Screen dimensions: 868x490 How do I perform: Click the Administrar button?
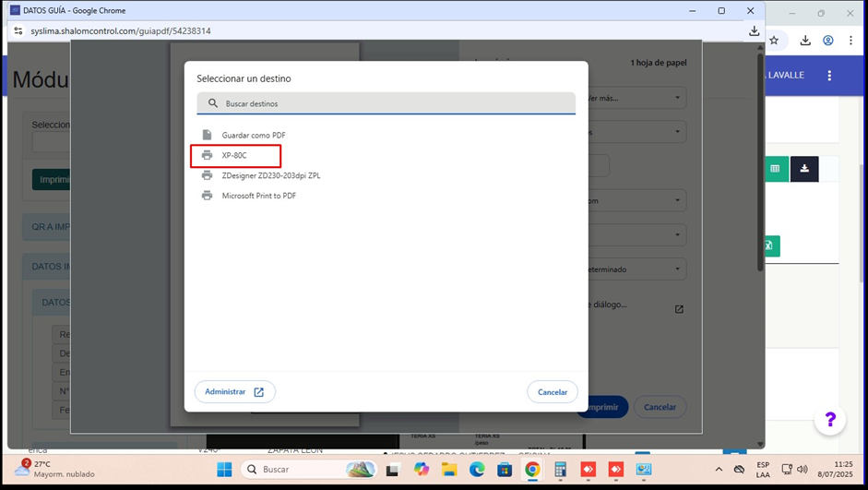234,392
